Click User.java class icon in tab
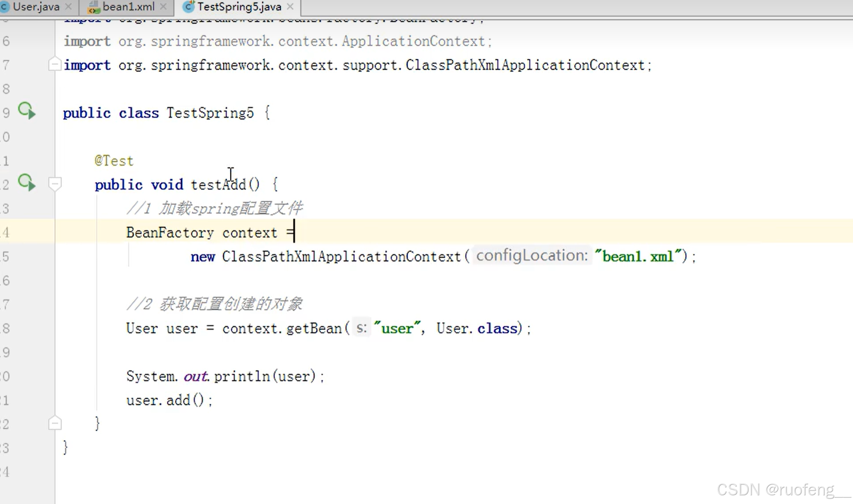 [x=5, y=7]
